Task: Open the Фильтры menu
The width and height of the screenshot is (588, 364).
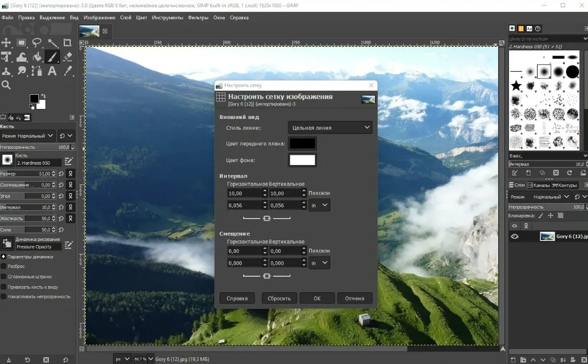Action: [198, 18]
